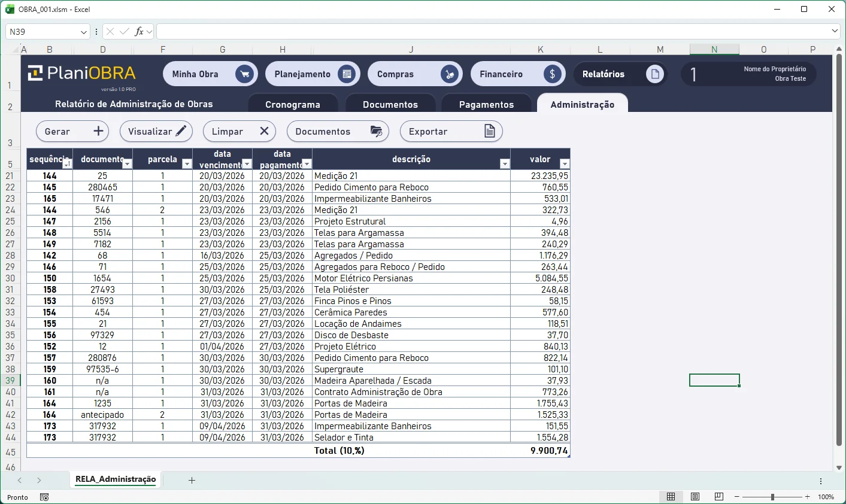Click the value 23.235,95
This screenshot has height=504, width=846.
[540, 176]
